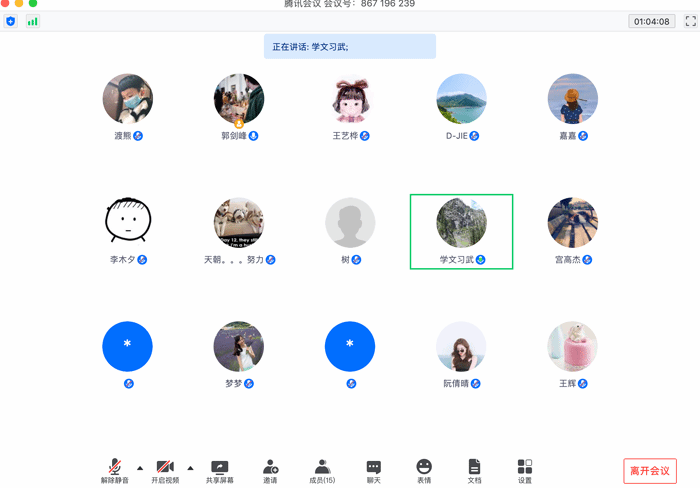700x488 pixels.
Task: Click 李木夕's hand-drawn face avatar
Action: tap(128, 222)
